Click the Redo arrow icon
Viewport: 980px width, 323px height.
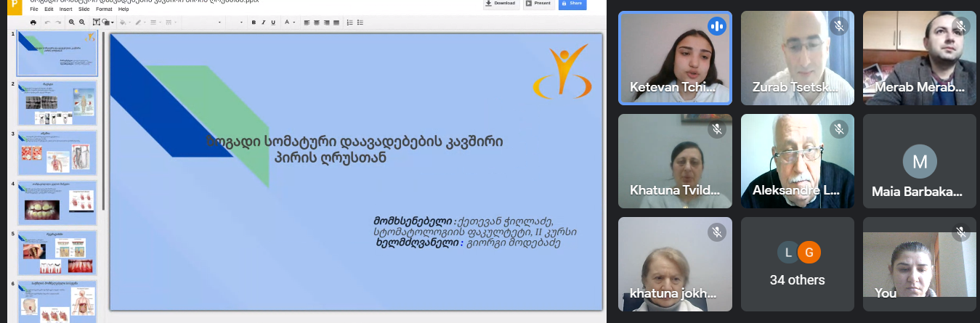coord(58,23)
